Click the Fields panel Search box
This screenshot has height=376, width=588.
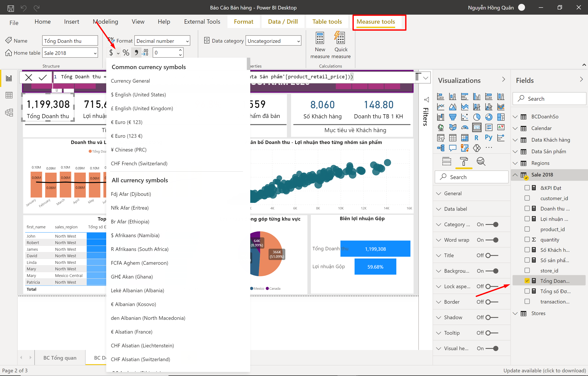549,99
